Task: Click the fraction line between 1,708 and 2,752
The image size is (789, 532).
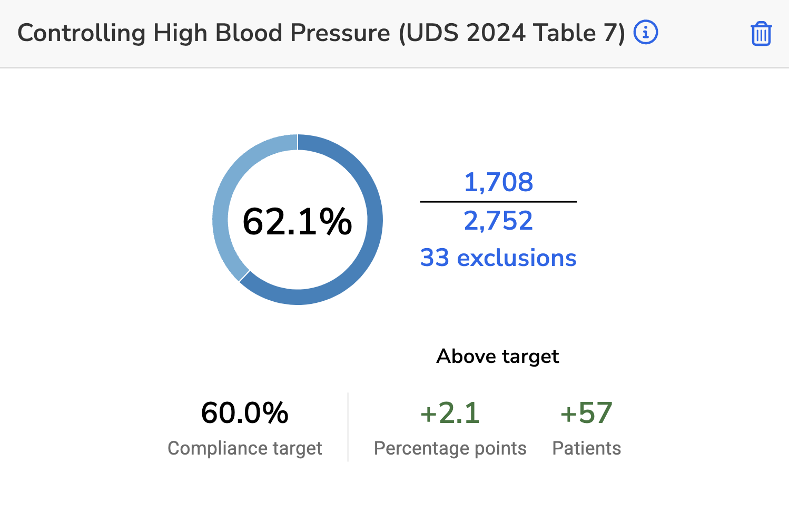Action: point(498,202)
